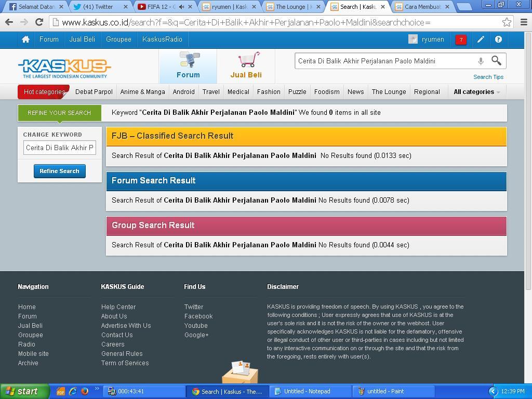Open the PDF icon in quick launch
The image size is (532, 399).
60,392
